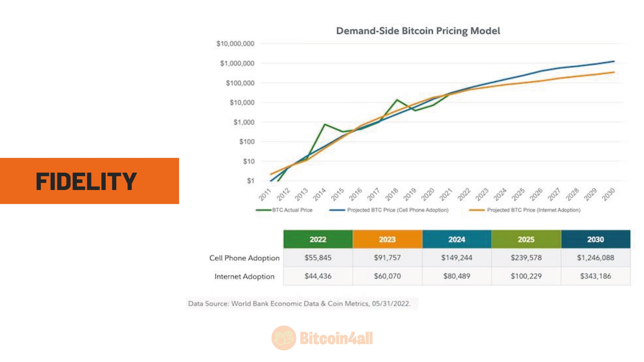Click the $343,186 table cell
The height and width of the screenshot is (362, 644).
coord(595,276)
